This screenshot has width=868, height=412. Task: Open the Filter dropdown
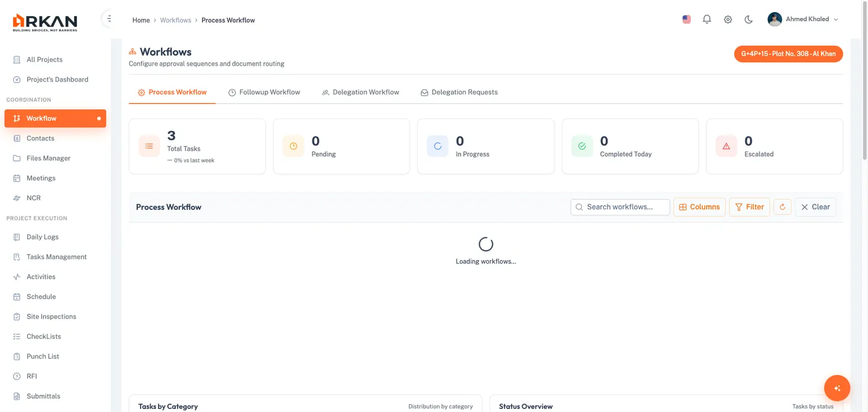(x=749, y=207)
